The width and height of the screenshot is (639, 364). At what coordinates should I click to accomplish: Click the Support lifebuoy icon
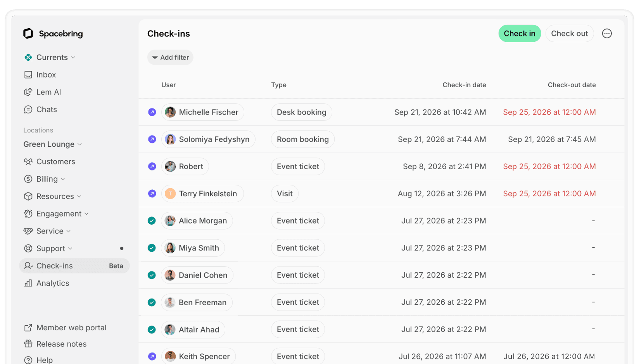[x=28, y=249]
